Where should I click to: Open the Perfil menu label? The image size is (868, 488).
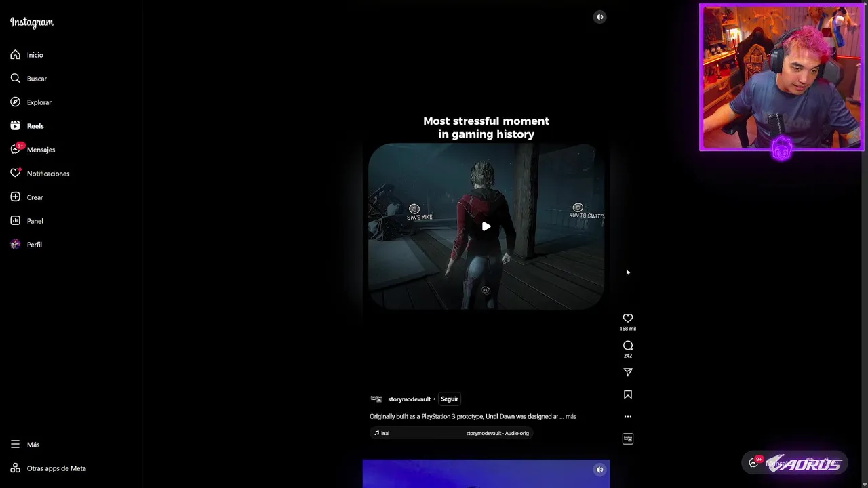coord(34,245)
